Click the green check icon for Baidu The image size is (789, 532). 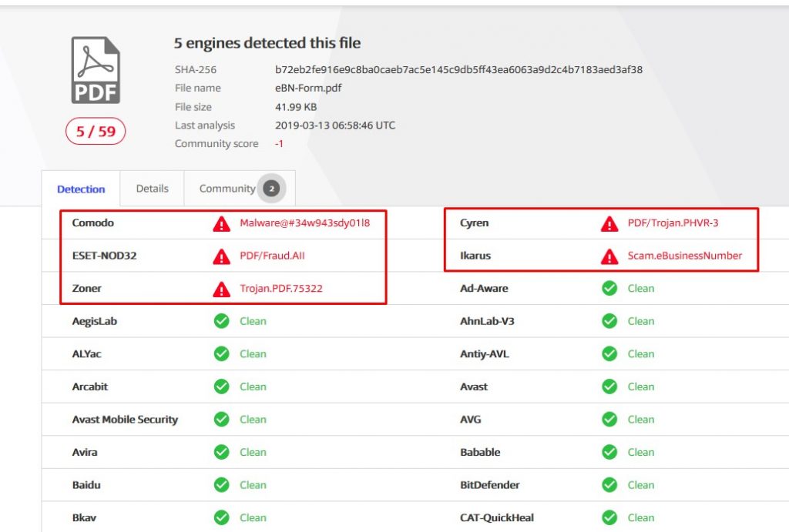point(221,485)
